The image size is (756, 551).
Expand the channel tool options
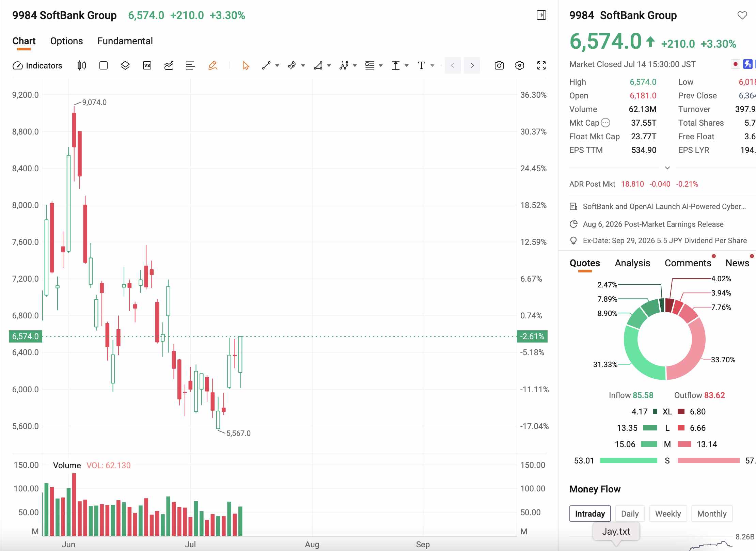pyautogui.click(x=303, y=66)
